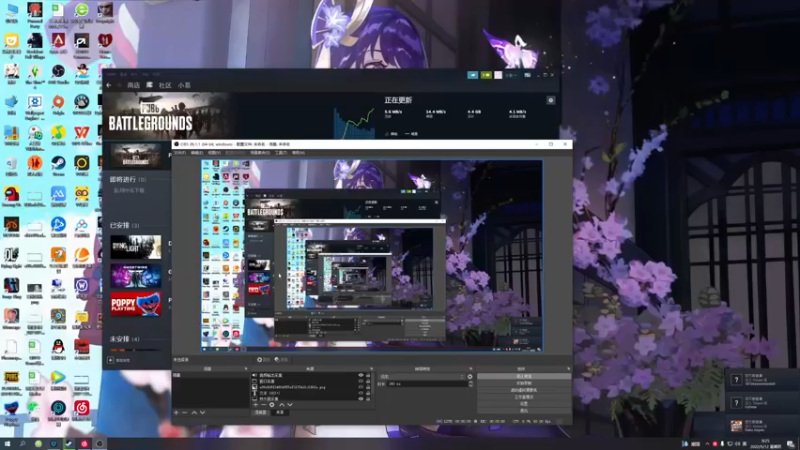Toggle the lock for the .png image source

pyautogui.click(x=368, y=387)
